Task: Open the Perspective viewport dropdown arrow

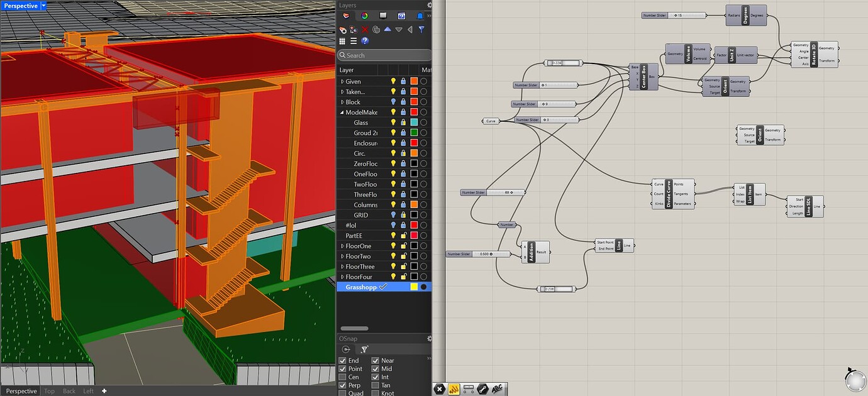Action: point(43,6)
